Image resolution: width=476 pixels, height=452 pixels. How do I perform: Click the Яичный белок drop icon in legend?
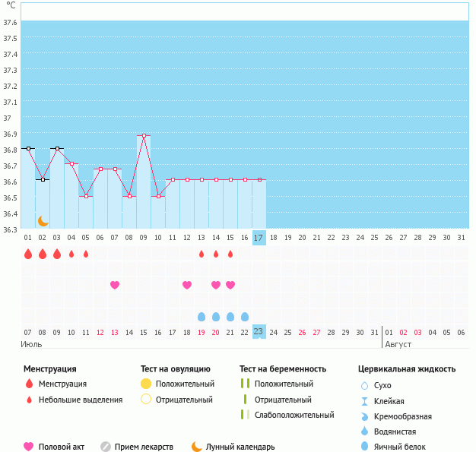click(365, 447)
